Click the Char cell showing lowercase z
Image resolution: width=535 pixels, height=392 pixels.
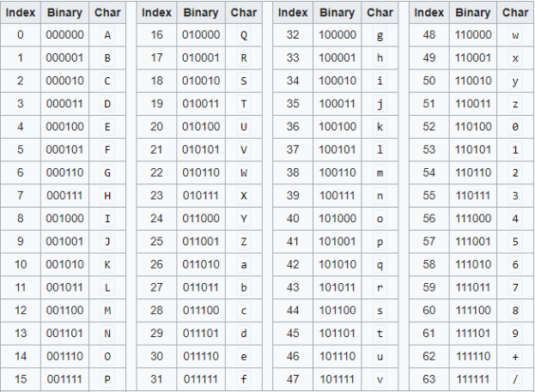pyautogui.click(x=515, y=104)
